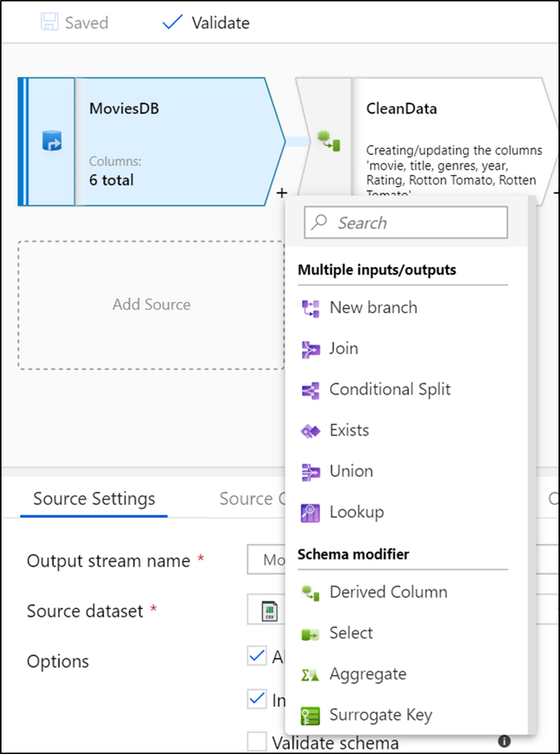Click the Add Source placeholder box
The width and height of the screenshot is (560, 754).
click(x=151, y=305)
